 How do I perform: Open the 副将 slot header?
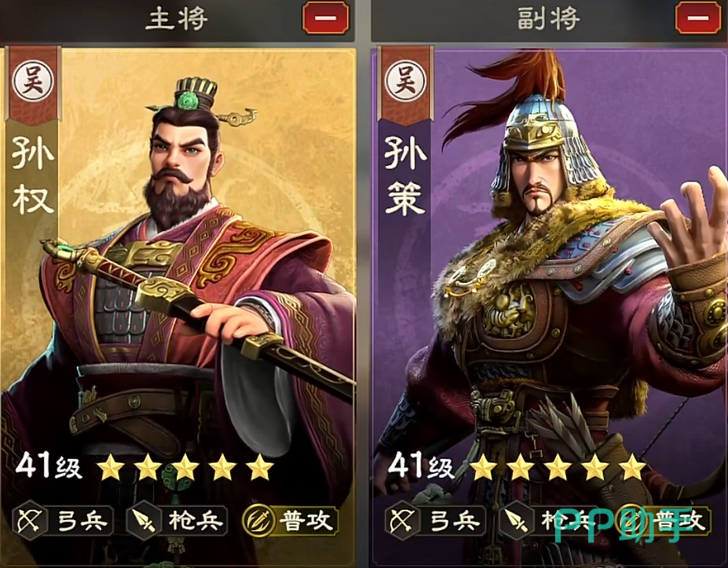point(550,19)
